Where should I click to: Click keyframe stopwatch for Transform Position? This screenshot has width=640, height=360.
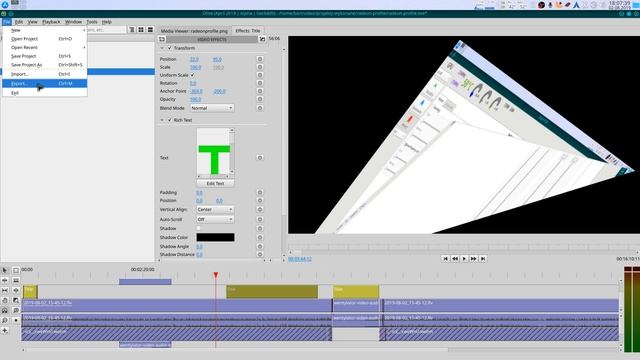pyautogui.click(x=260, y=59)
